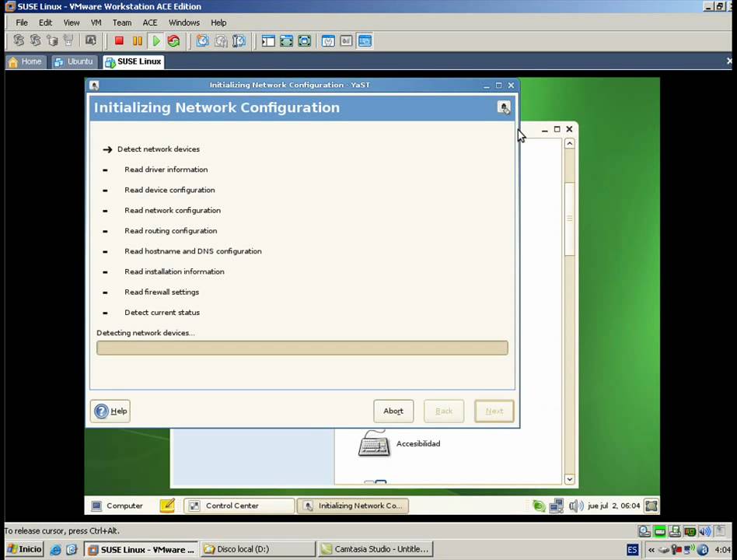Click the SUSE panel date and clock

(614, 506)
